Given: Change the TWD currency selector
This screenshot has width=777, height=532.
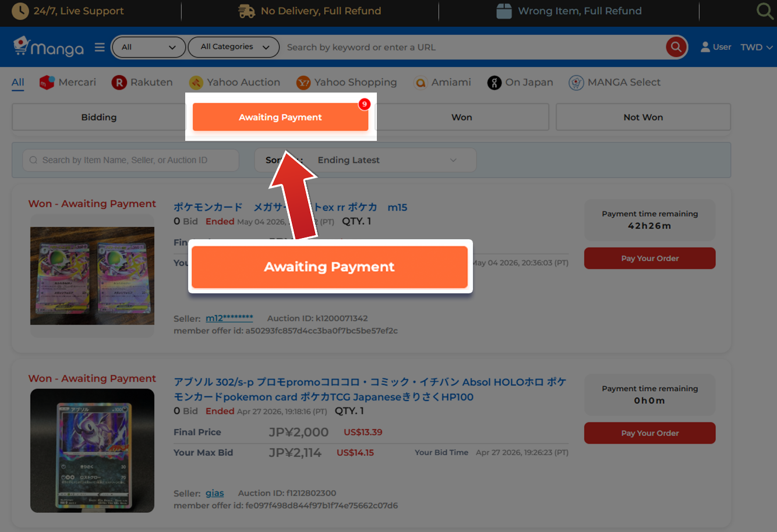Looking at the screenshot, I should pos(756,47).
